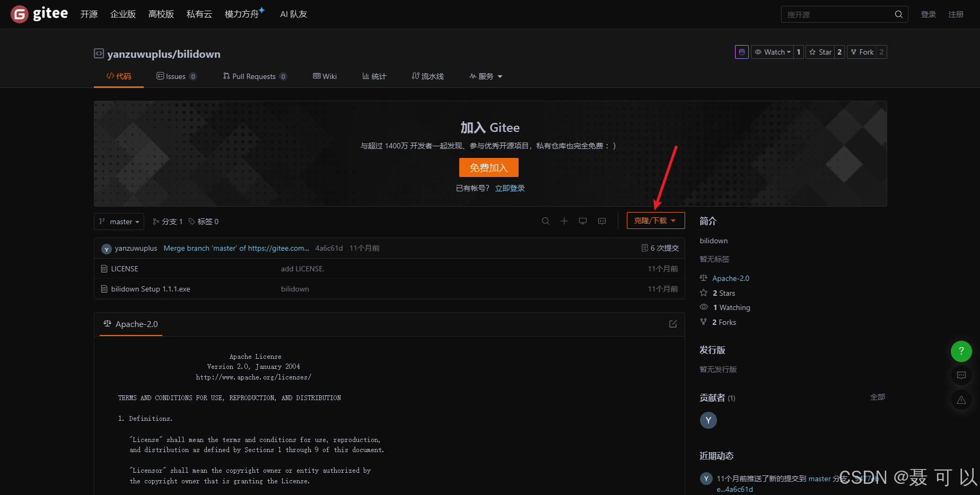Screen dimensions: 980x495
Task: Expand the 克隆/下载 dropdown
Action: point(655,220)
